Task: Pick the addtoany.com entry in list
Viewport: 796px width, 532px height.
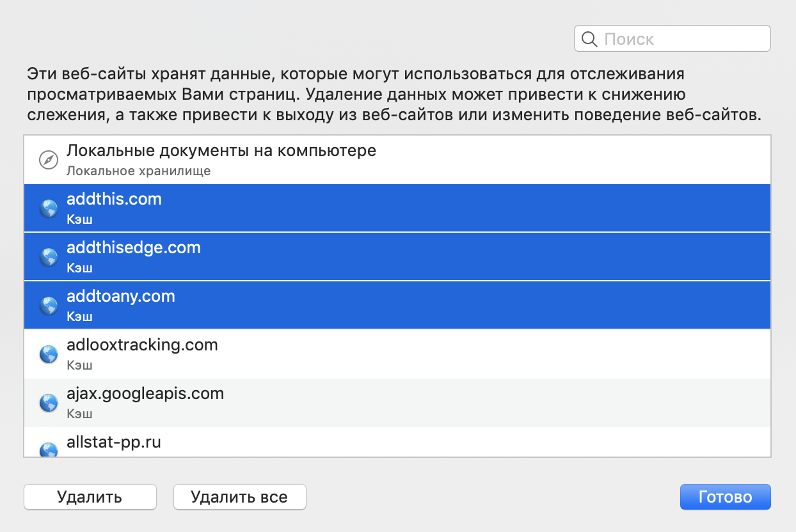Action: (x=397, y=306)
